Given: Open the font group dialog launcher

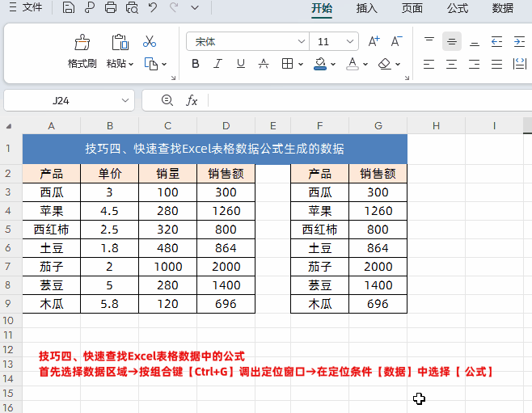Looking at the screenshot, I should coord(407,78).
